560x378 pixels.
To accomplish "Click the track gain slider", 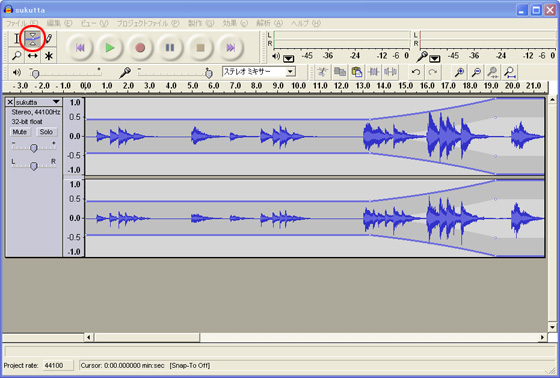I will [34, 147].
